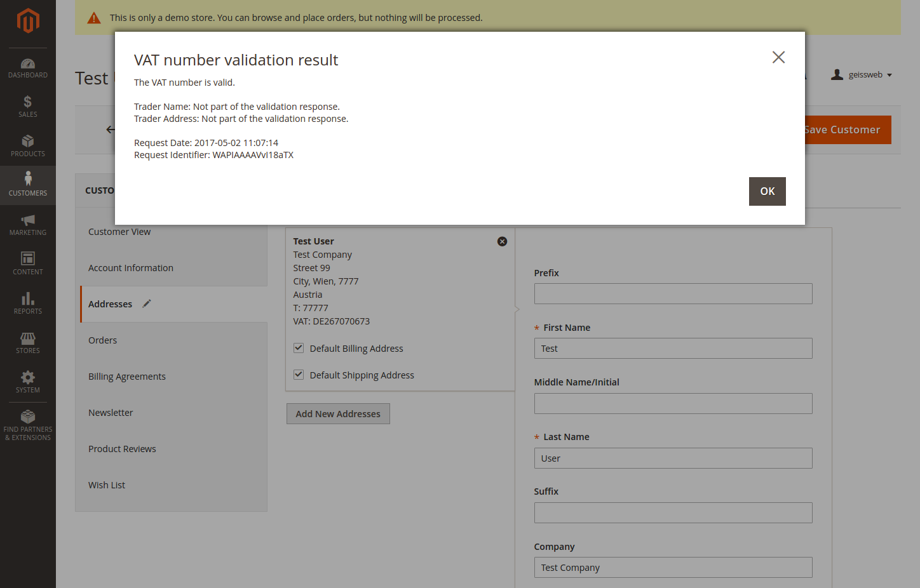920x588 pixels.
Task: Switch to the Account Information tab
Action: click(131, 268)
